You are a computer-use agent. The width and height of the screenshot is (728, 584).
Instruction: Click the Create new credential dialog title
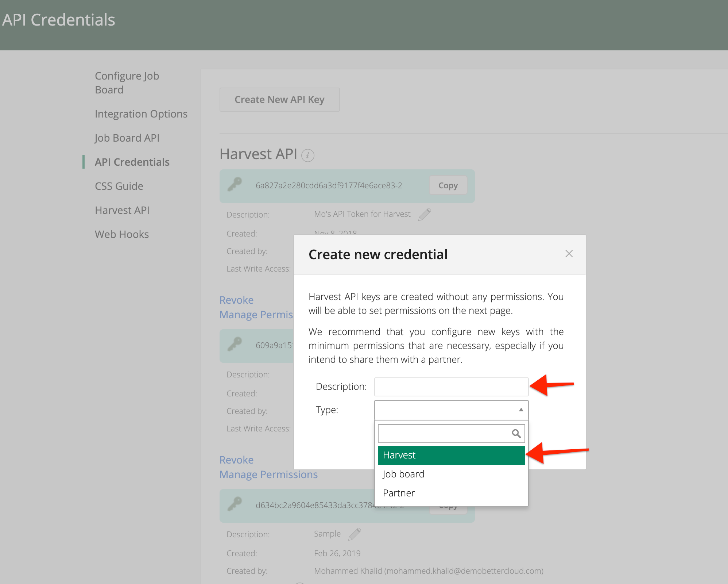tap(378, 254)
